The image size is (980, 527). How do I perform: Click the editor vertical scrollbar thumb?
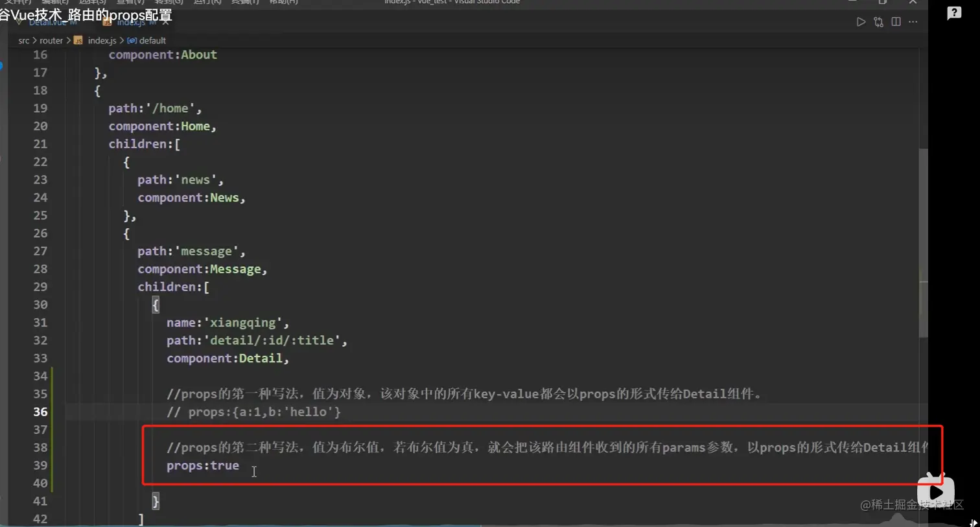[x=923, y=243]
